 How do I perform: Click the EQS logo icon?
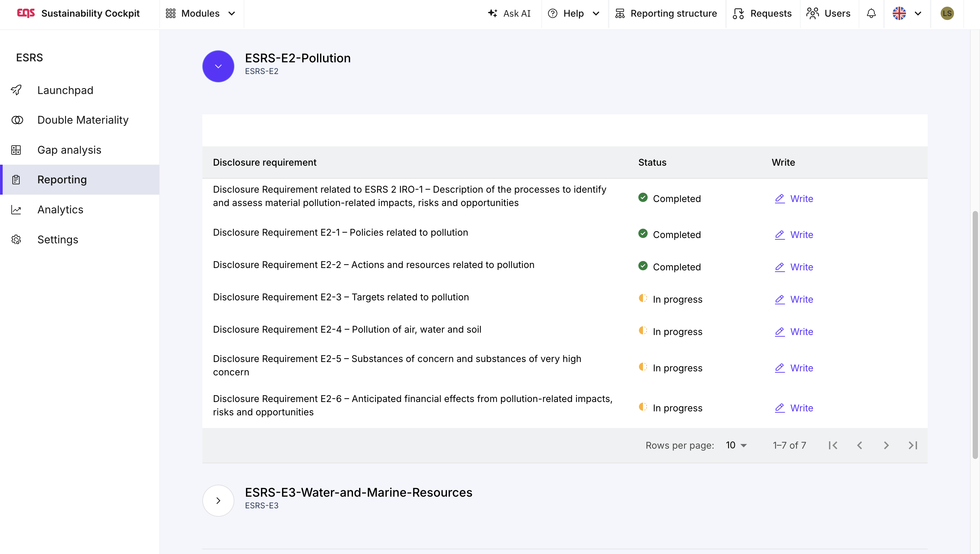(x=26, y=13)
